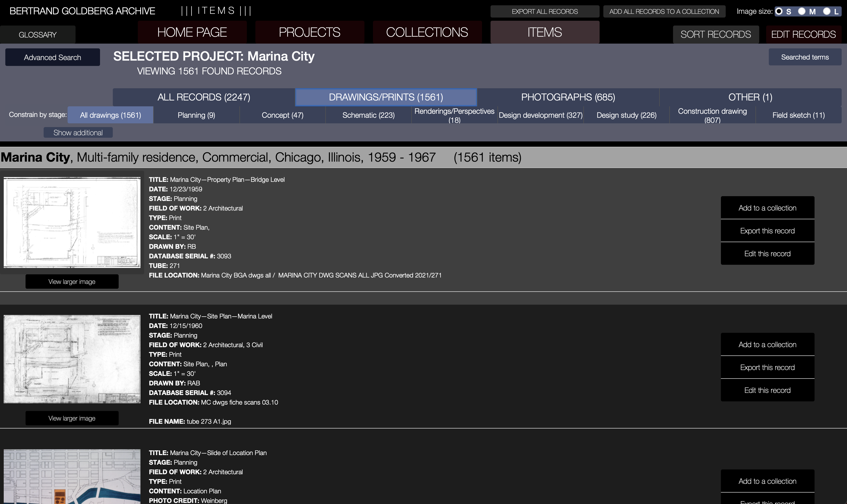Open the HOME PAGE tab
847x504 pixels.
tap(192, 32)
